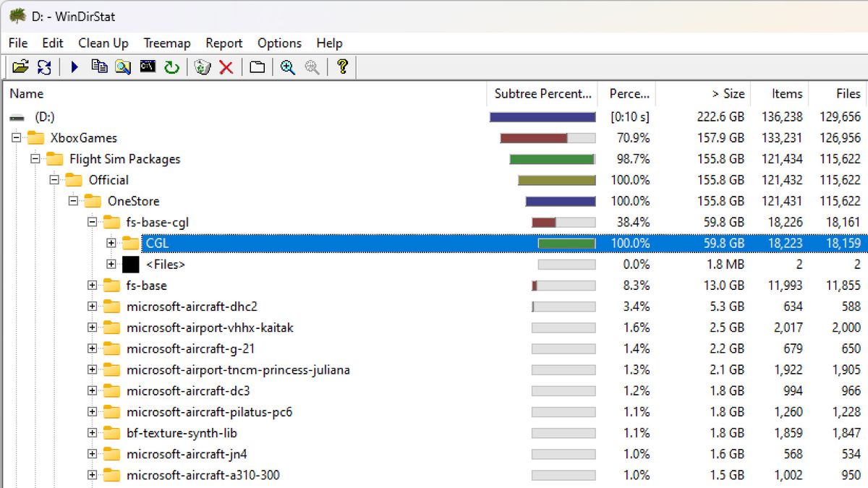Copy the selected path using the copy icon
Screen dimensions: 868x488
click(99, 67)
